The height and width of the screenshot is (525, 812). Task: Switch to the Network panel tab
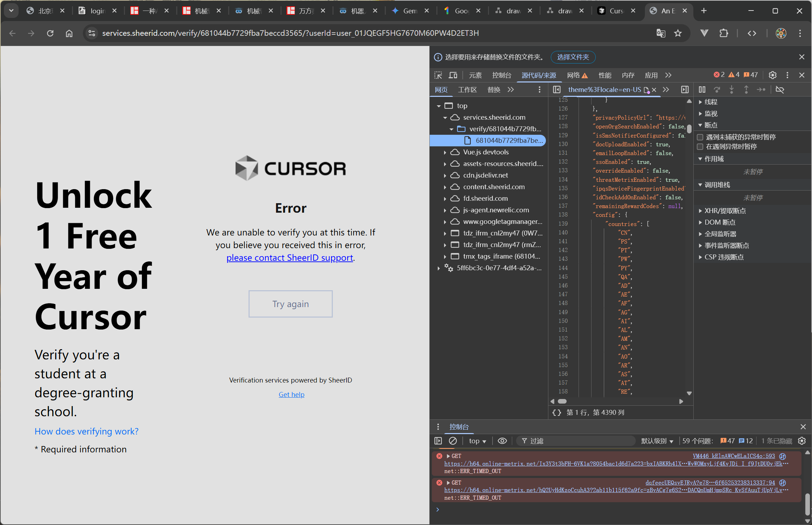(x=573, y=75)
